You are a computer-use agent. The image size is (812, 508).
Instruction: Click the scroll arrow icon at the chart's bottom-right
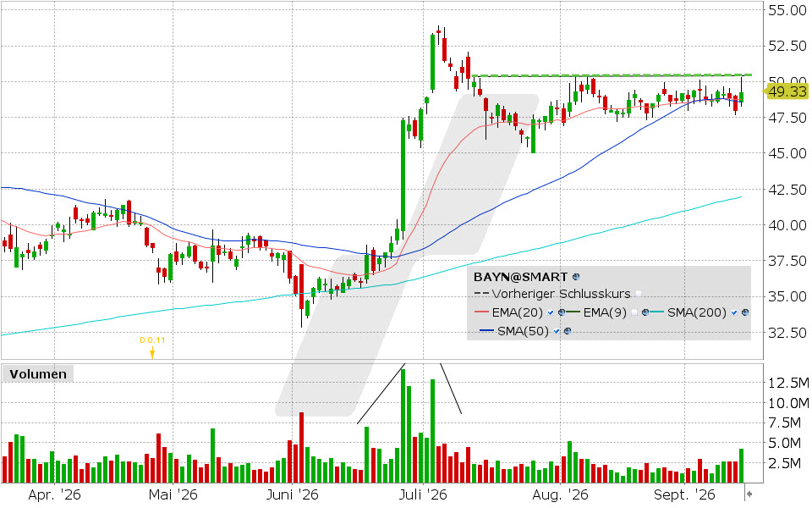pos(749,494)
